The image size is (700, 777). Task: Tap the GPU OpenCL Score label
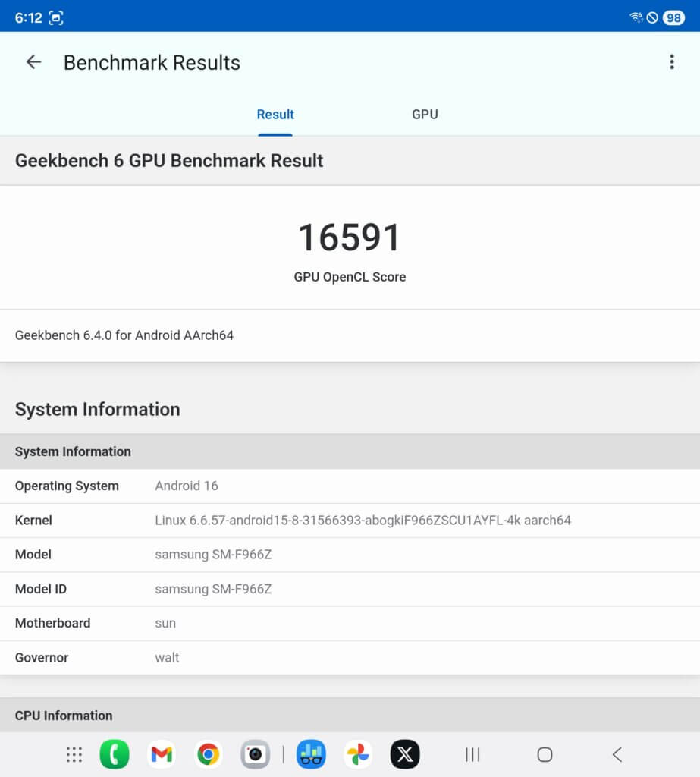click(350, 277)
